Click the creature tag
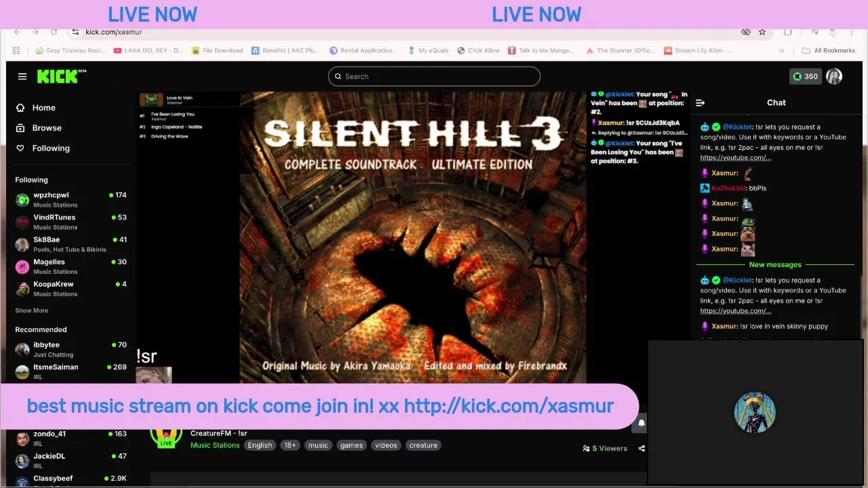Screen dimensions: 868x488 [x=423, y=445]
